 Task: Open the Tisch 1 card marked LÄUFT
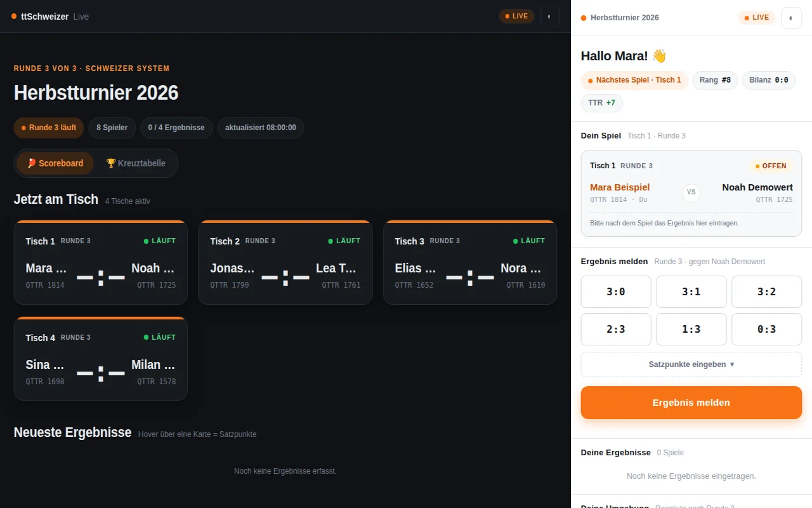(x=101, y=262)
